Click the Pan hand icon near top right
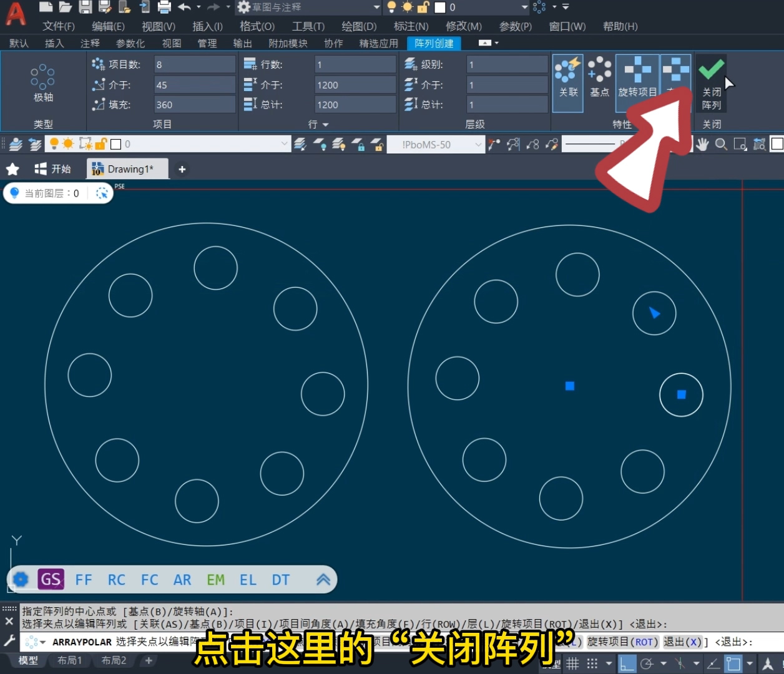The width and height of the screenshot is (784, 674). pyautogui.click(x=702, y=144)
